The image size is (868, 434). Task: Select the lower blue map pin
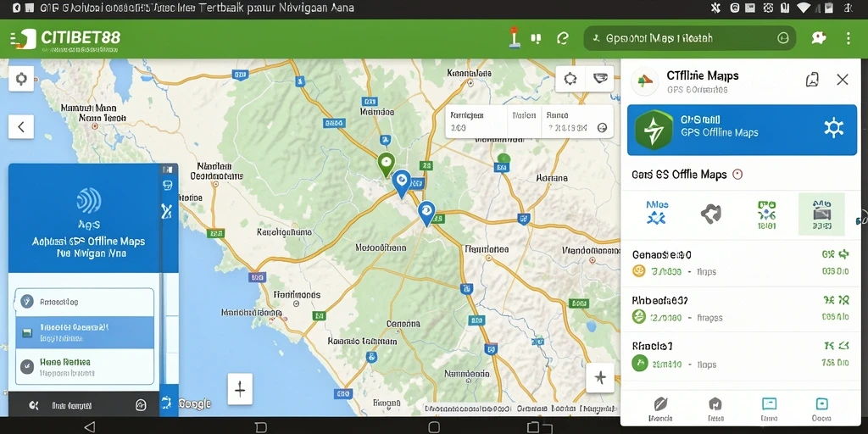pos(426,214)
